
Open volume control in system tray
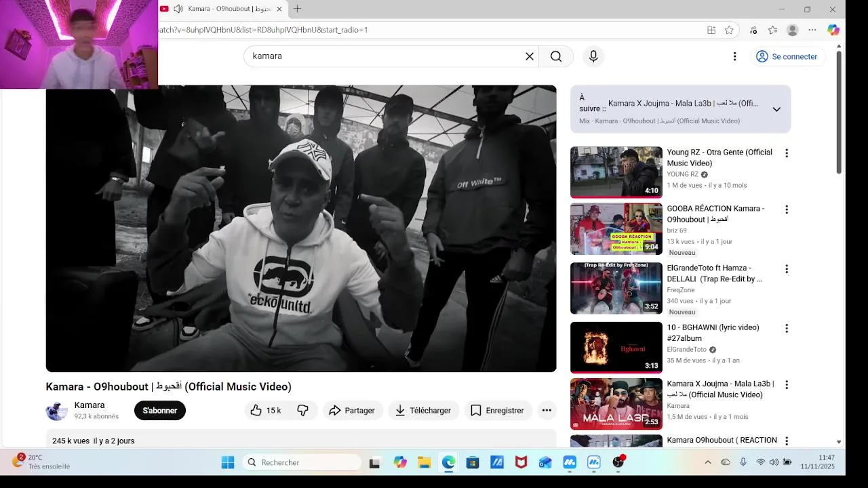[774, 462]
